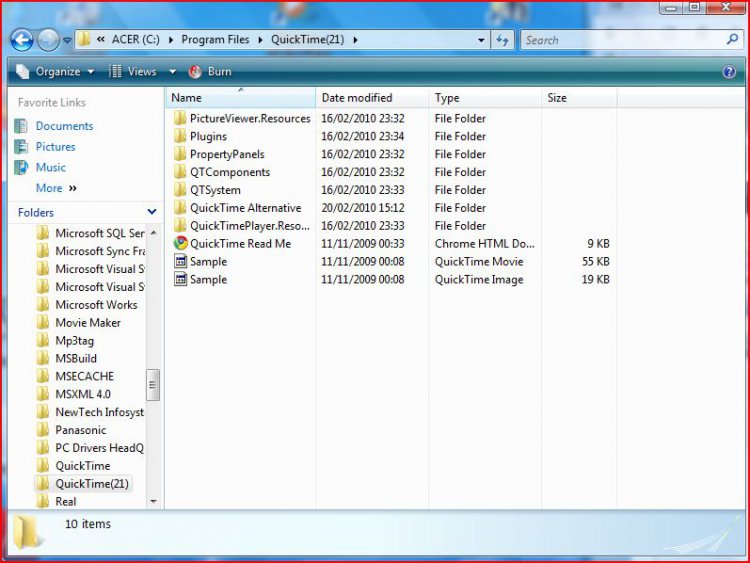
Task: Select Sample QuickTime Movie file icon
Action: [x=180, y=262]
